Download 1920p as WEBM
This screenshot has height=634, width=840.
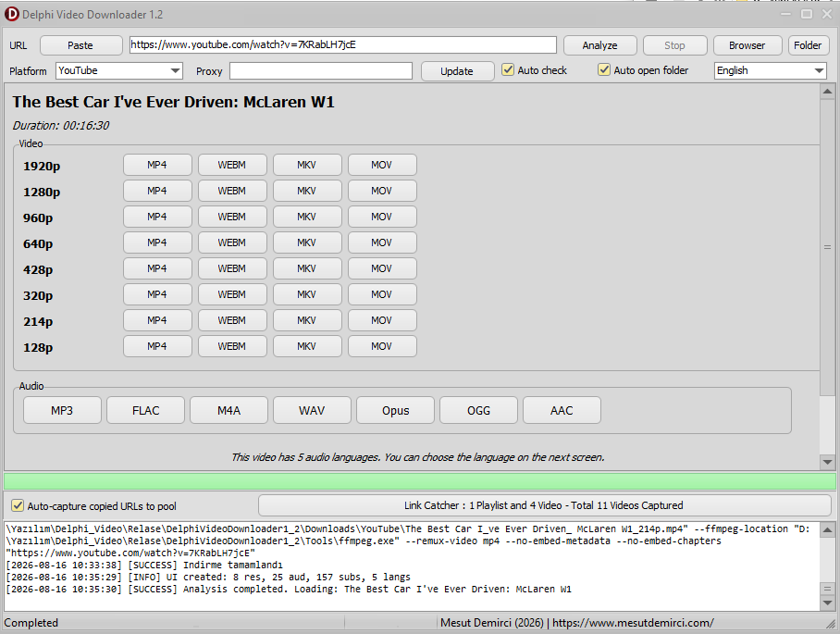(x=232, y=165)
